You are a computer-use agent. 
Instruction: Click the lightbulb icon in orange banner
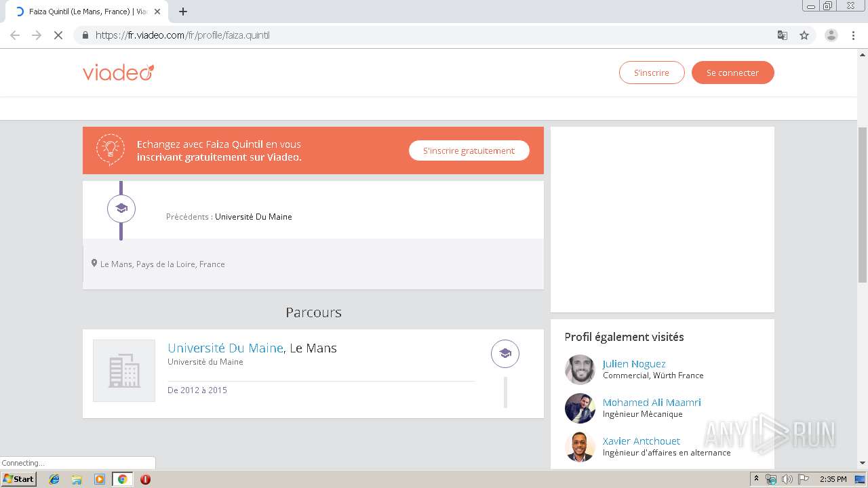(x=111, y=150)
